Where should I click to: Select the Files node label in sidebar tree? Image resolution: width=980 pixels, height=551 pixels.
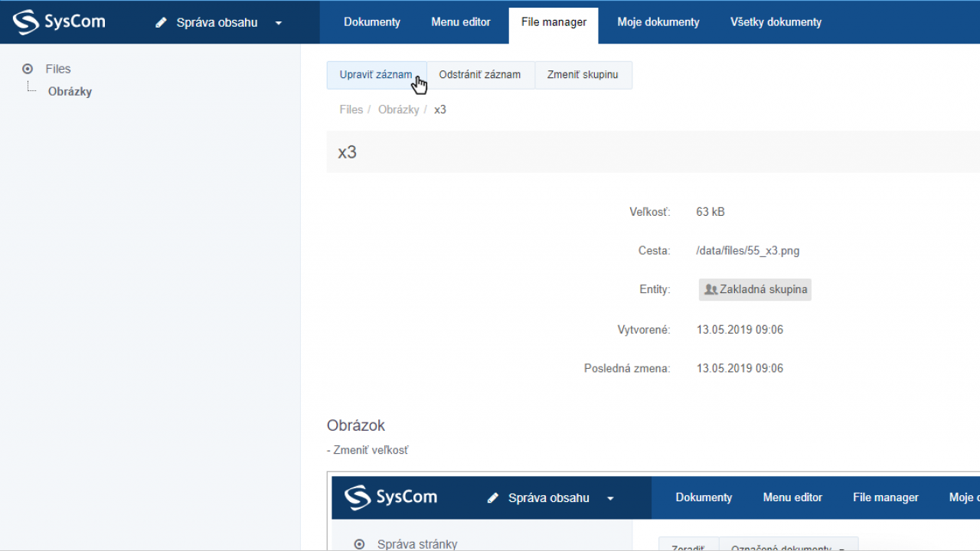(x=58, y=69)
